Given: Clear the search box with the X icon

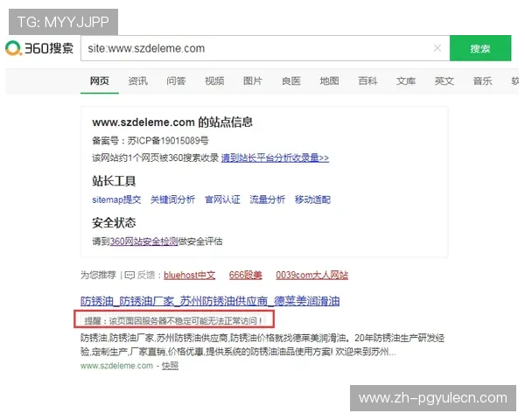Looking at the screenshot, I should 437,48.
